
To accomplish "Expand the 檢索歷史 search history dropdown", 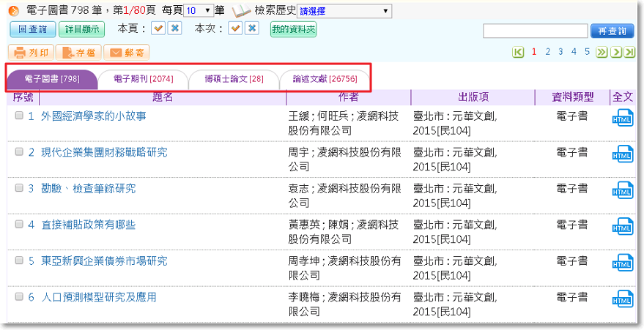I will 344,11.
